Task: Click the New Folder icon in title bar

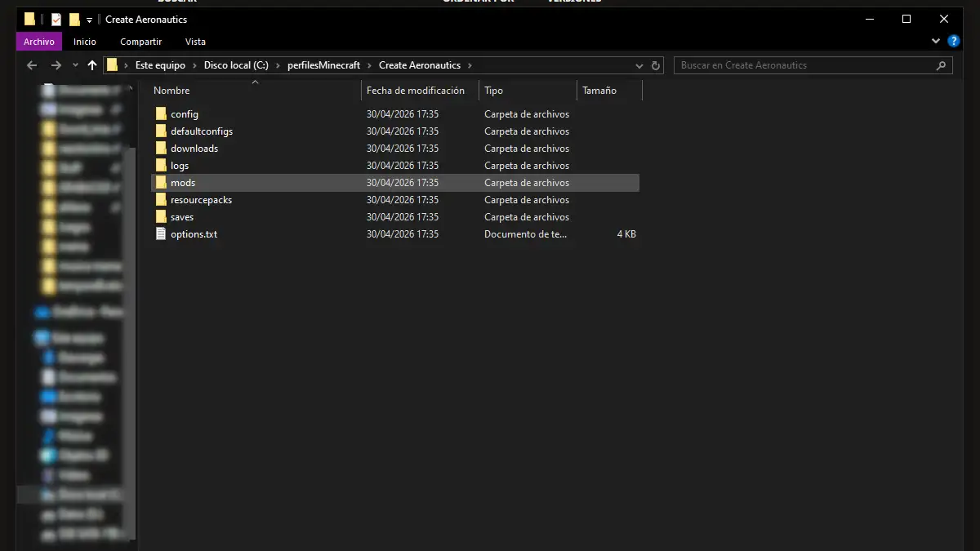Action: coord(74,19)
